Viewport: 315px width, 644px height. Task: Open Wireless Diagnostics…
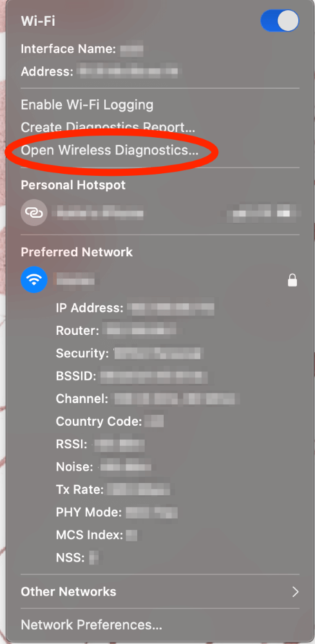tap(110, 150)
